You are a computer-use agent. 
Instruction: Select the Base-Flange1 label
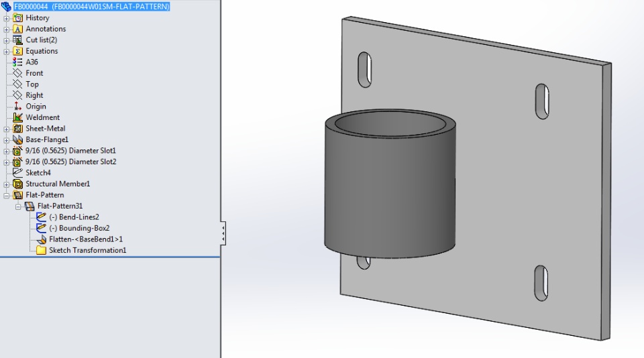47,139
